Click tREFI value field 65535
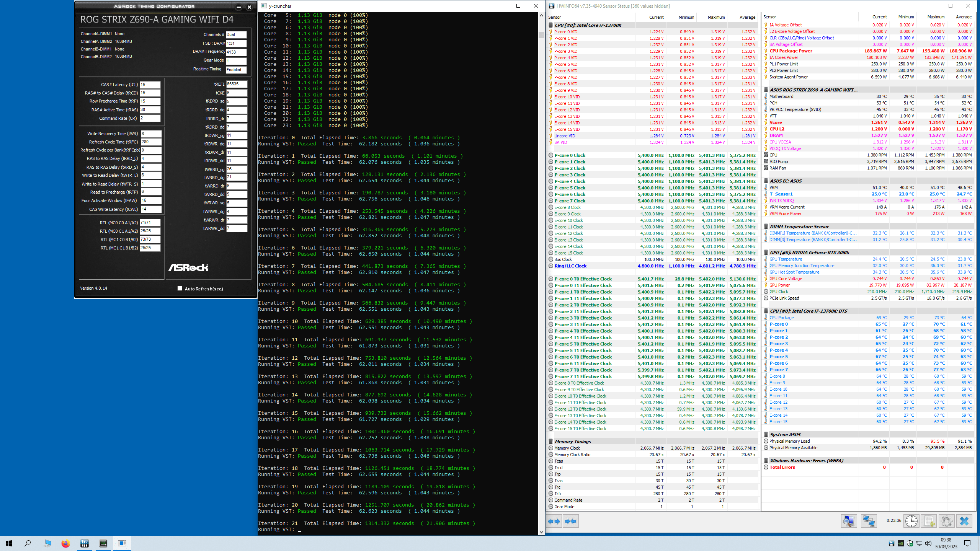This screenshot has height=551, width=980. [237, 84]
